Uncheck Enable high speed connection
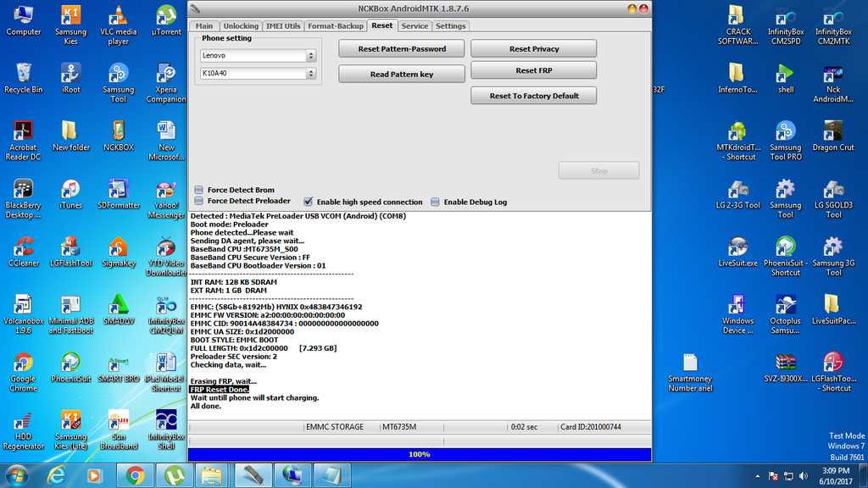This screenshot has width=868, height=488. click(x=309, y=202)
